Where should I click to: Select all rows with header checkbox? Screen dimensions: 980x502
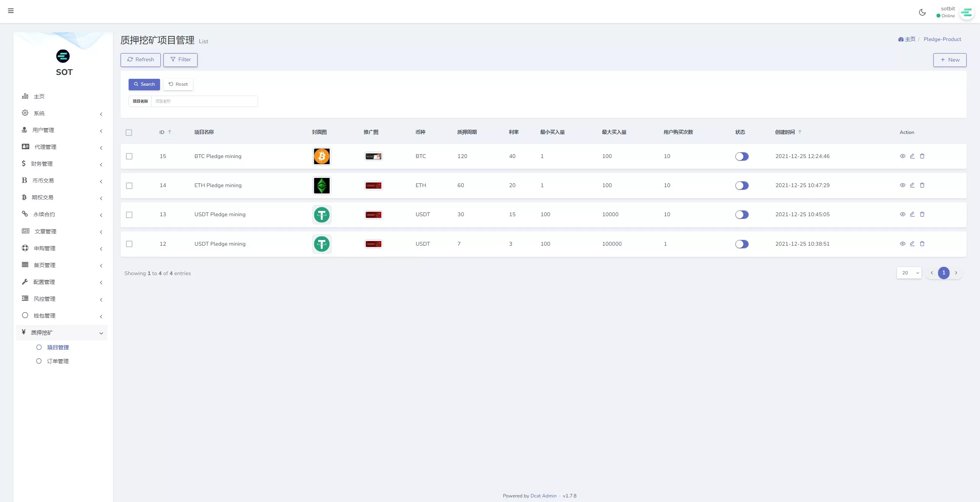tap(129, 132)
